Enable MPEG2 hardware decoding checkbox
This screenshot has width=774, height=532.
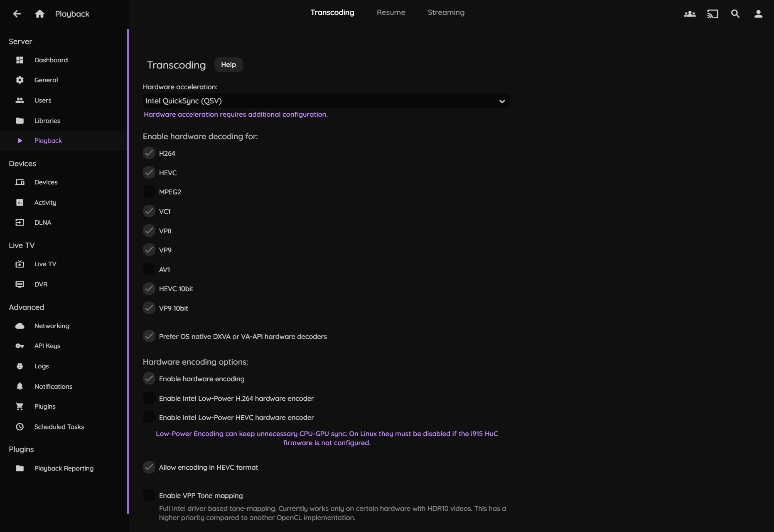[149, 192]
